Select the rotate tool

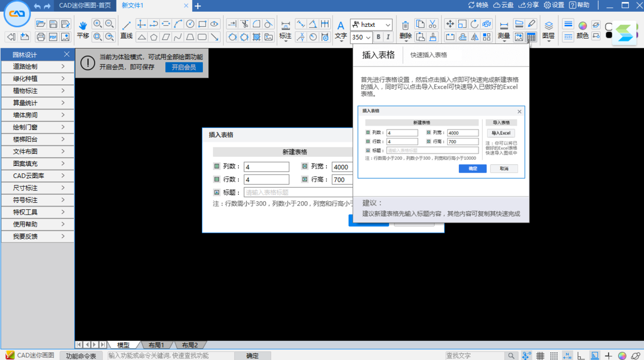tap(474, 24)
